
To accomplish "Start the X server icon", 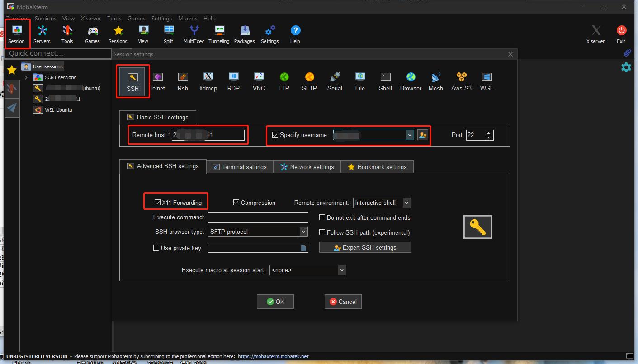I will tap(596, 34).
